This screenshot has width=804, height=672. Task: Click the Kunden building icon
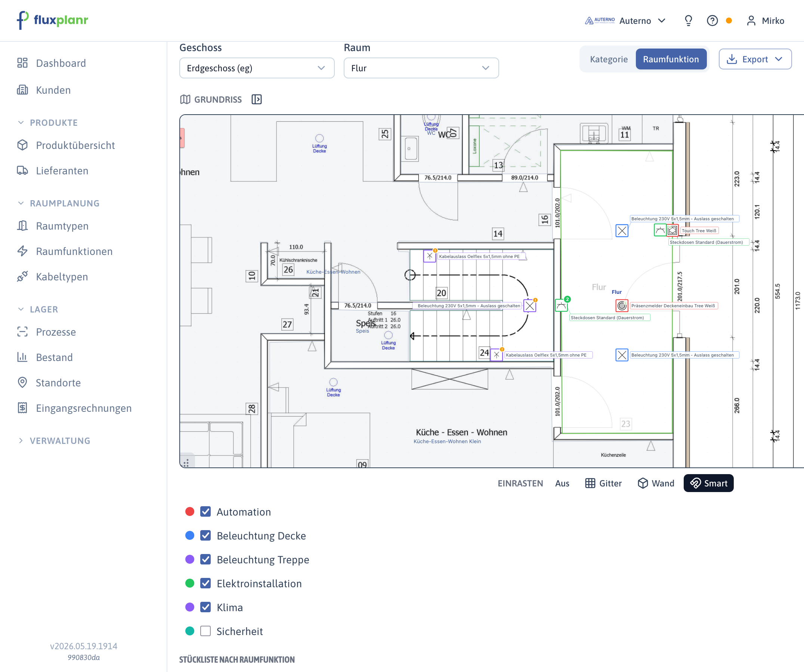point(22,90)
